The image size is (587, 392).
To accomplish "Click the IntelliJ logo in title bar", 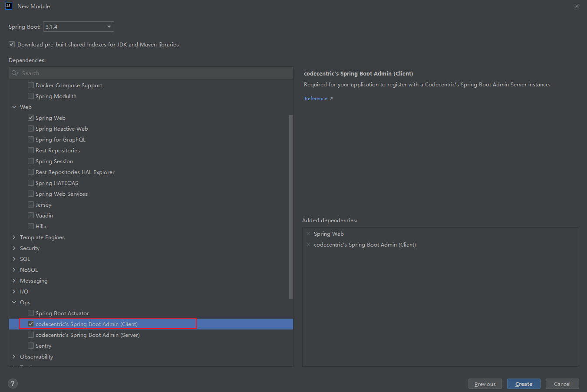I will pos(8,6).
